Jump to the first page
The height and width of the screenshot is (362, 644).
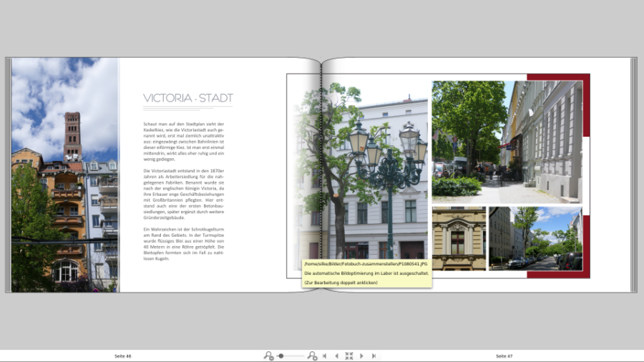click(325, 356)
